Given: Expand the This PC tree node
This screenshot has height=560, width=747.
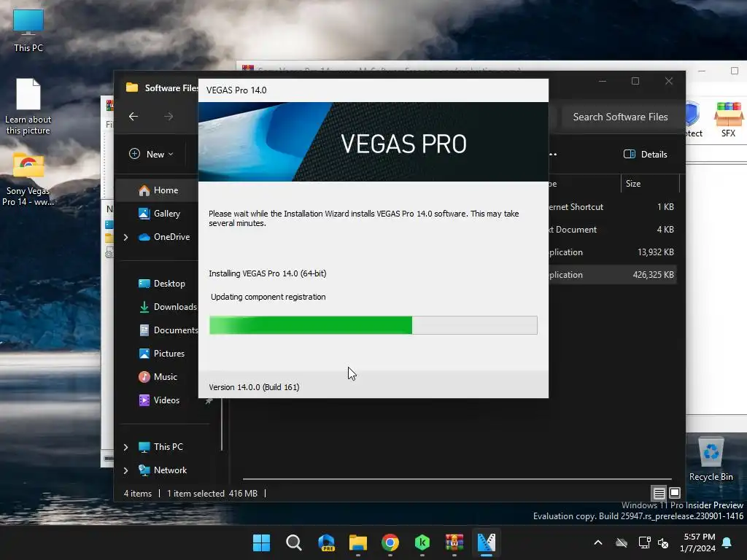Looking at the screenshot, I should click(125, 447).
